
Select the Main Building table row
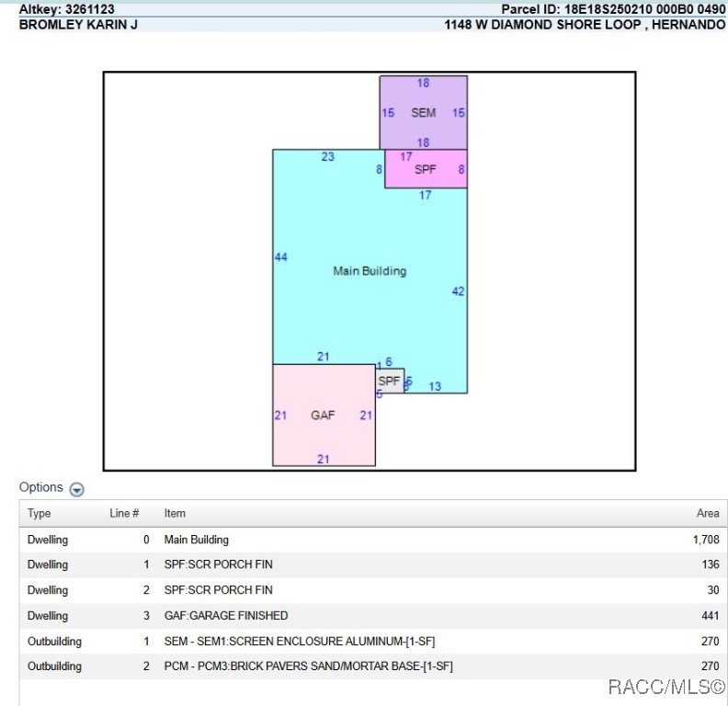coord(373,540)
